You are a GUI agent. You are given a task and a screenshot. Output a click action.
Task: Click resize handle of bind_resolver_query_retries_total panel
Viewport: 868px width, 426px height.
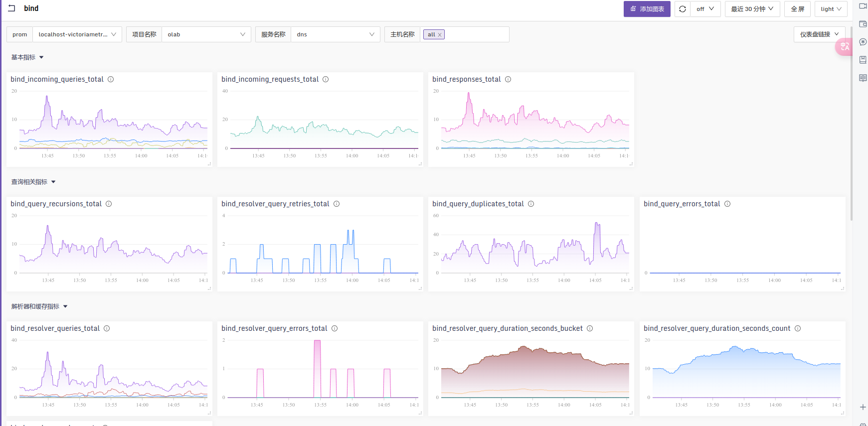[x=420, y=288]
